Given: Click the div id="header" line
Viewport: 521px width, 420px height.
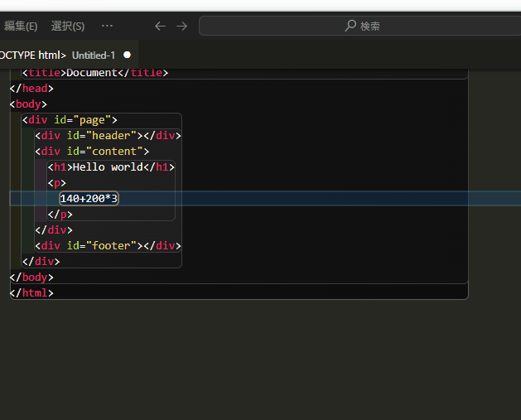Looking at the screenshot, I should click(108, 135).
